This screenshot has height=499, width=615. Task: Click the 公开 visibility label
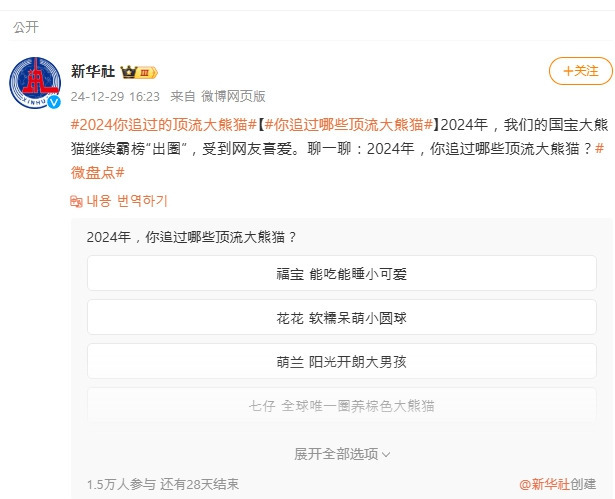[26, 27]
